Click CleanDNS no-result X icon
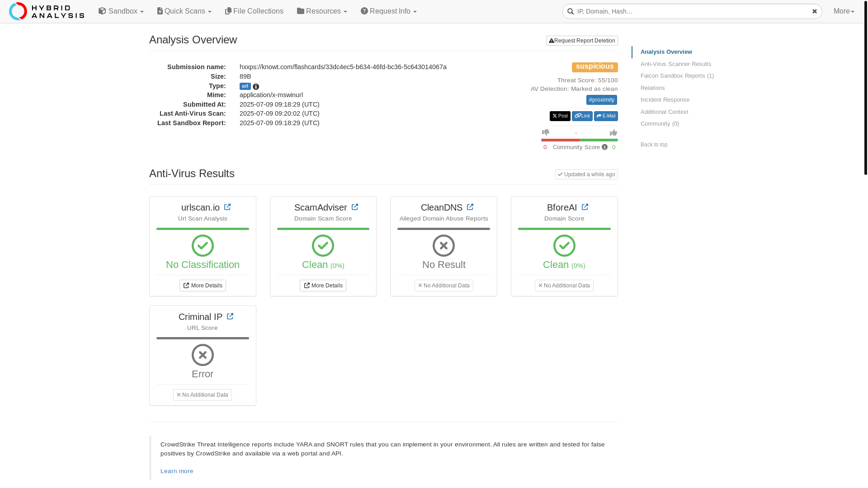 pyautogui.click(x=444, y=246)
